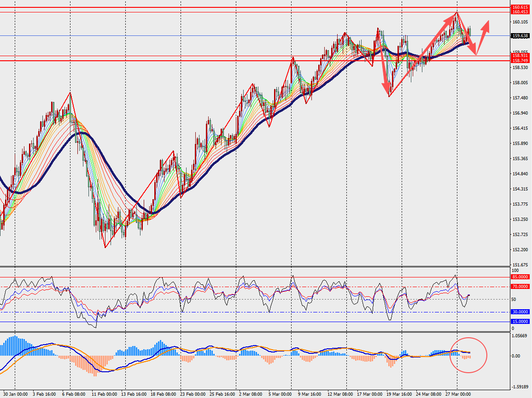Click the 160.615 red price label

pos(520,7)
